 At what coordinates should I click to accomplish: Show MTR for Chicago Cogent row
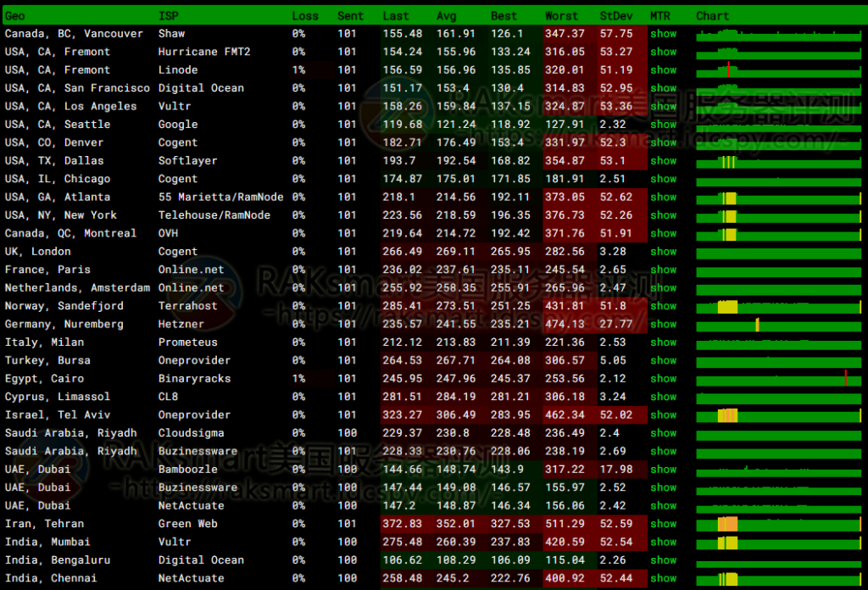tap(663, 179)
